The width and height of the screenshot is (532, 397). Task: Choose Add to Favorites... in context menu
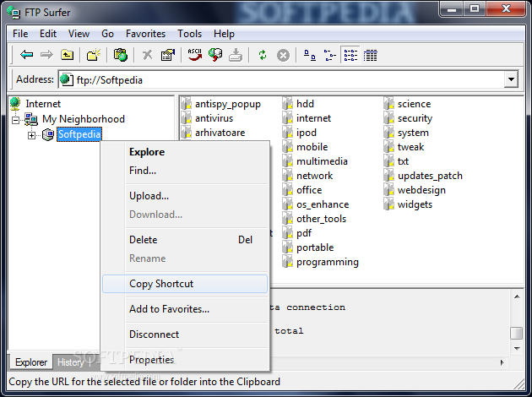pos(185,309)
